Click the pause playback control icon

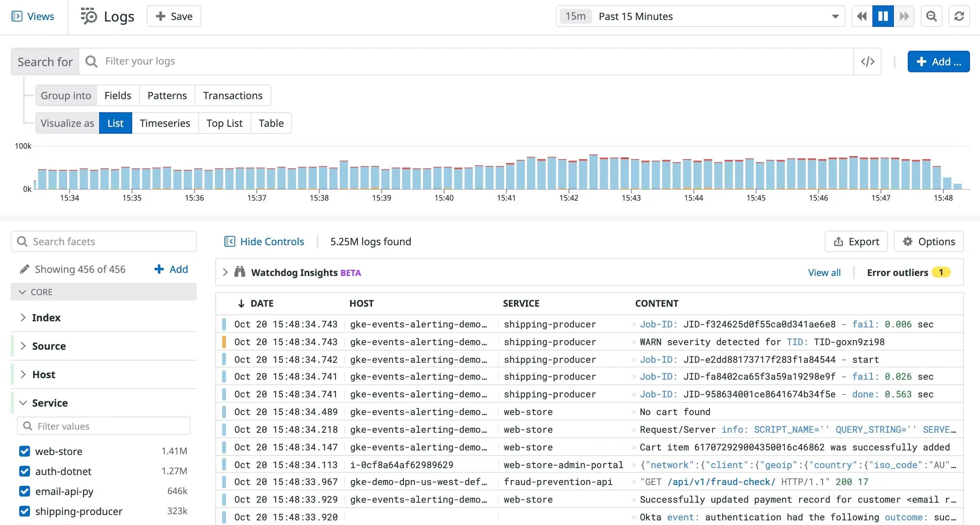click(883, 16)
